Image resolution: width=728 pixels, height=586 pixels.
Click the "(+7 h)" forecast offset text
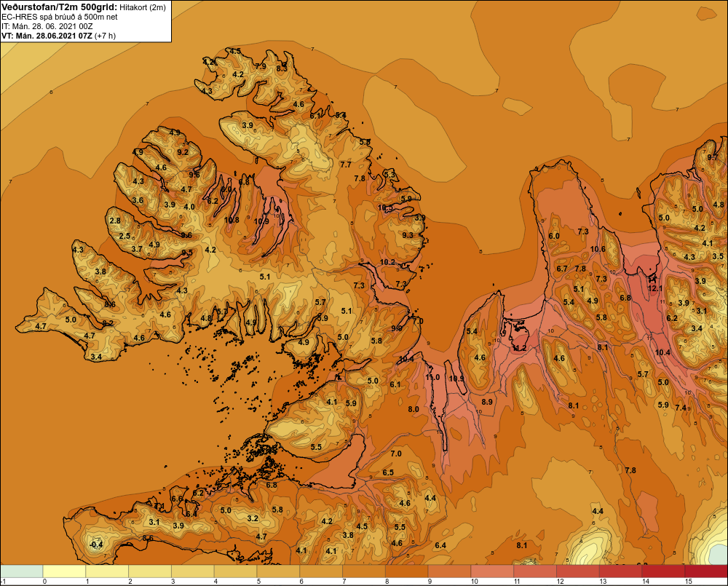point(105,36)
